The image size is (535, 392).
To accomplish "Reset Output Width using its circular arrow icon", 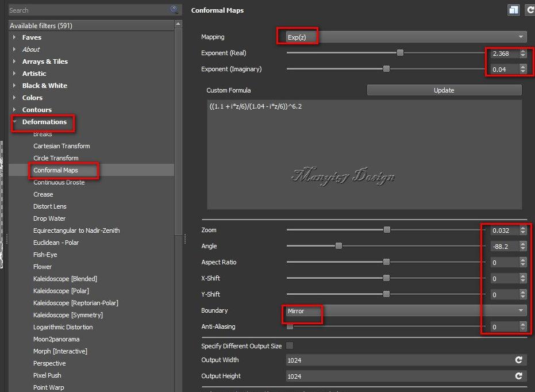I will coord(518,360).
